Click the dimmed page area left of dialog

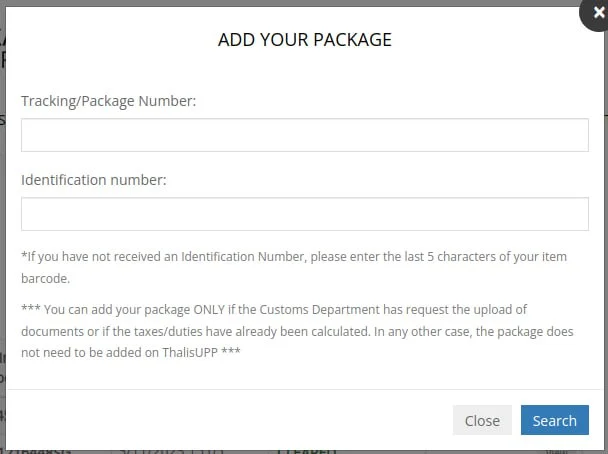click(2, 250)
